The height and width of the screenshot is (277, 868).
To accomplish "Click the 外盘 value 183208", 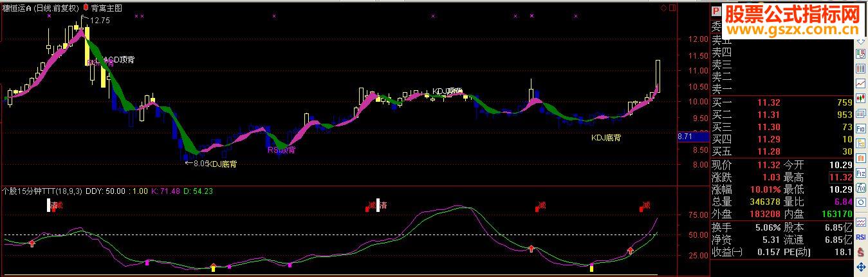I will coord(766,214).
